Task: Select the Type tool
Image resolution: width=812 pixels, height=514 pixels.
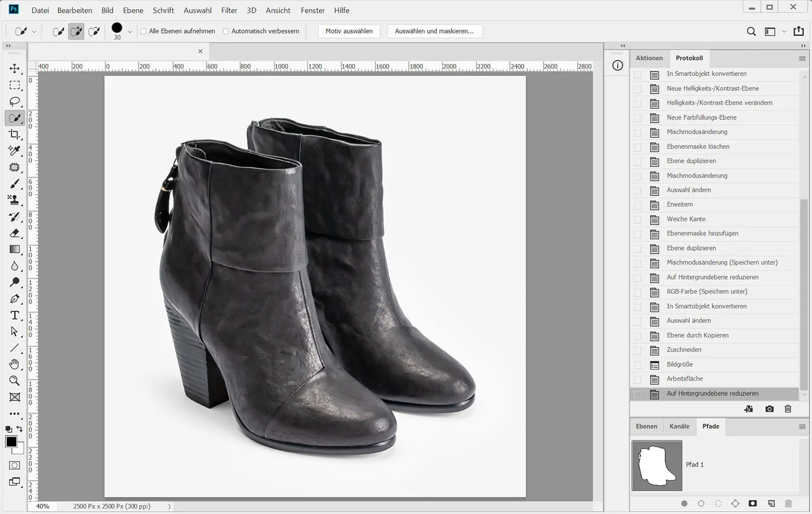Action: pos(15,315)
